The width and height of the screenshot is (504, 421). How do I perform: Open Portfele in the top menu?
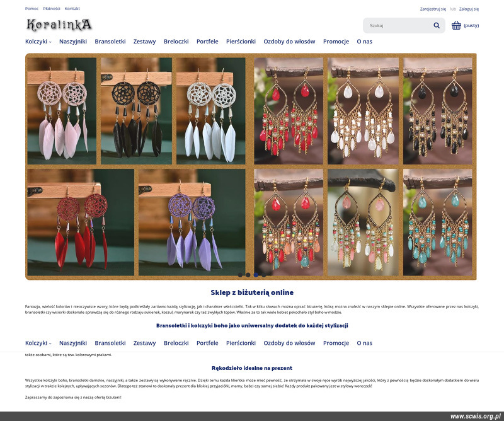click(207, 42)
